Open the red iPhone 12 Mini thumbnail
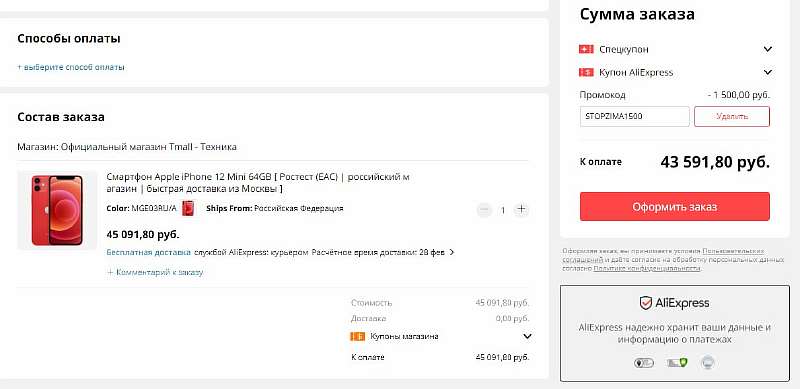Screen dimensions: 800x389 click(x=57, y=210)
